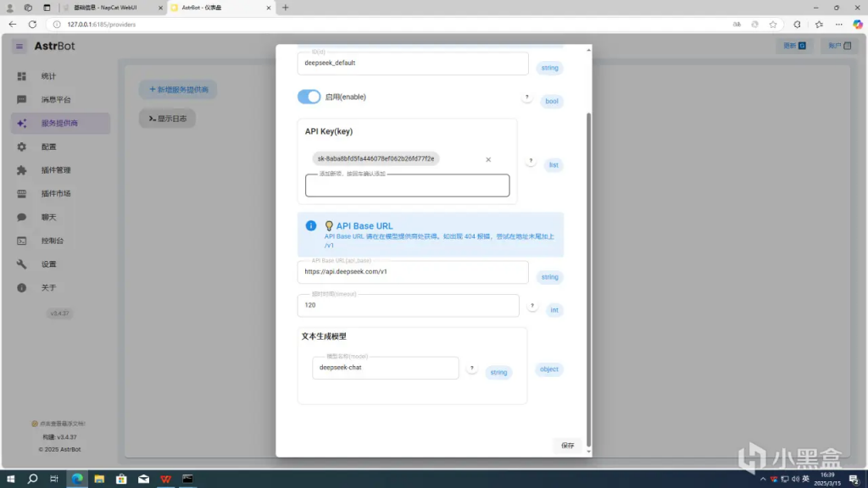Click the help icon beside timeout field

tap(532, 306)
